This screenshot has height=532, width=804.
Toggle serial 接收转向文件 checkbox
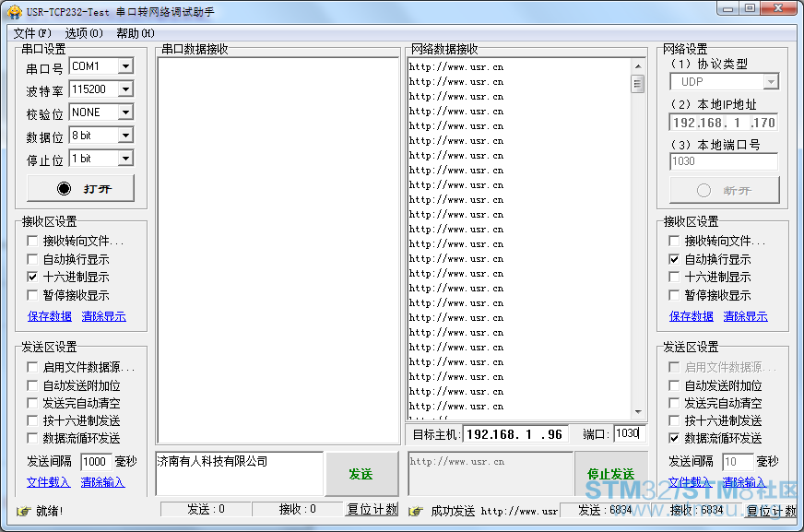point(32,241)
